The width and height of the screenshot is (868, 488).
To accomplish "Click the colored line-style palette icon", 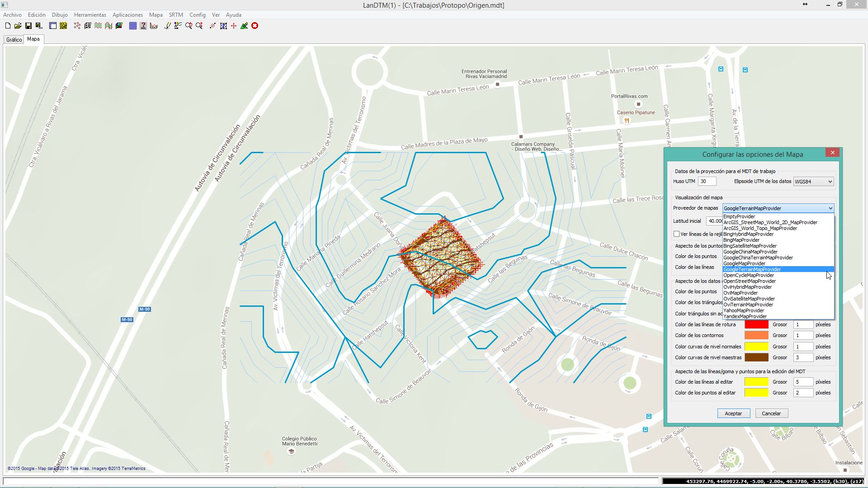I will tap(178, 26).
